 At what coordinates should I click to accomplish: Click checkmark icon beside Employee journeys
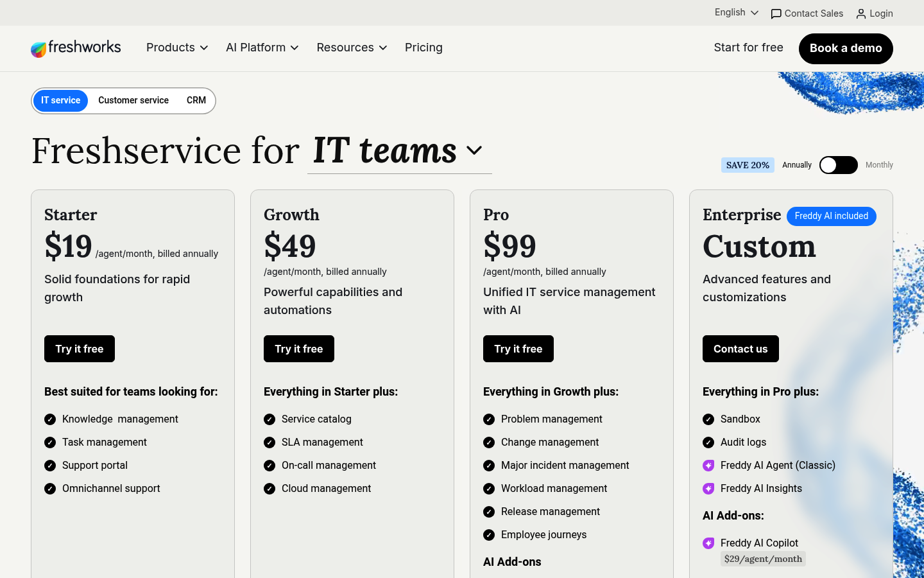click(x=489, y=535)
